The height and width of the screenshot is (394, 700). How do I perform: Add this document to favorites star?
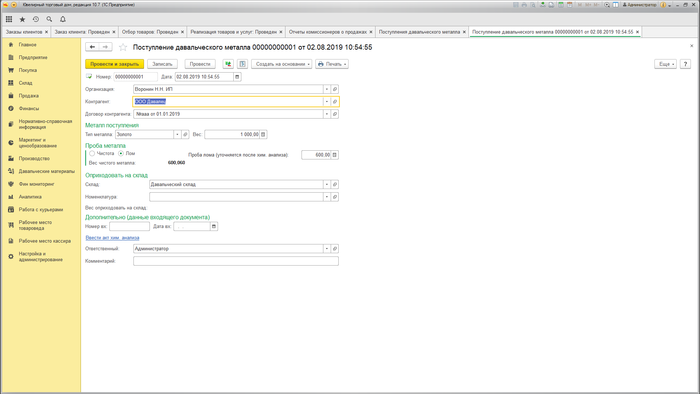123,47
